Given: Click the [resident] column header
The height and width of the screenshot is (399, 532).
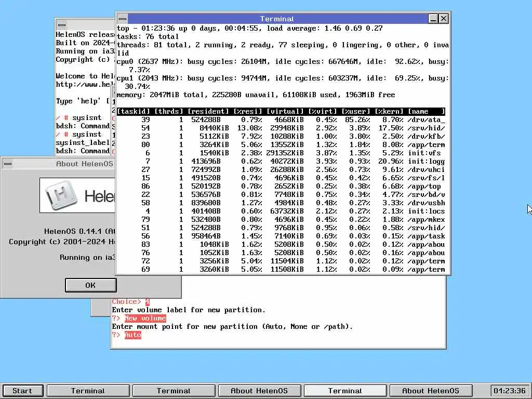Looking at the screenshot, I should tap(208, 111).
